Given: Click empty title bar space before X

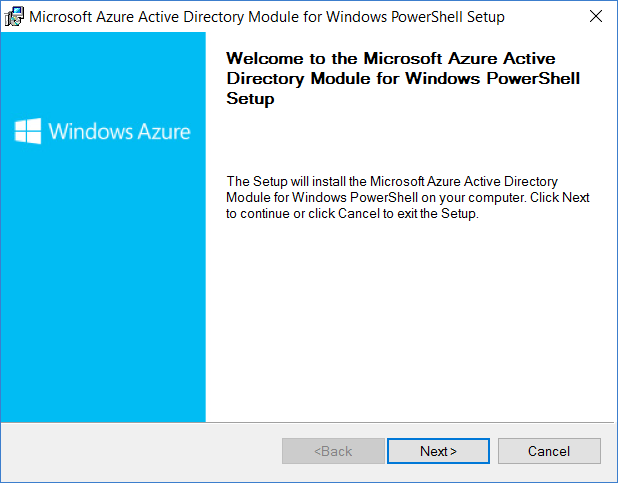Looking at the screenshot, I should coord(544,17).
